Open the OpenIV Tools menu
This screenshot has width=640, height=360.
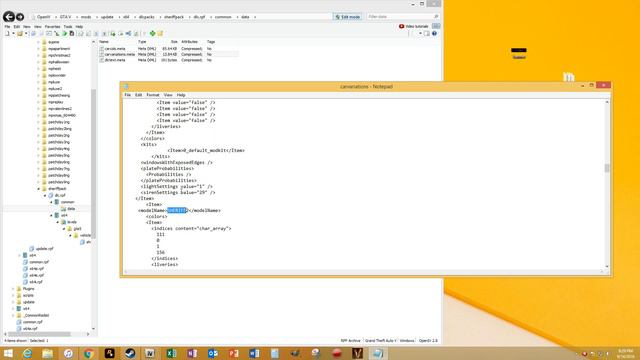68,27
